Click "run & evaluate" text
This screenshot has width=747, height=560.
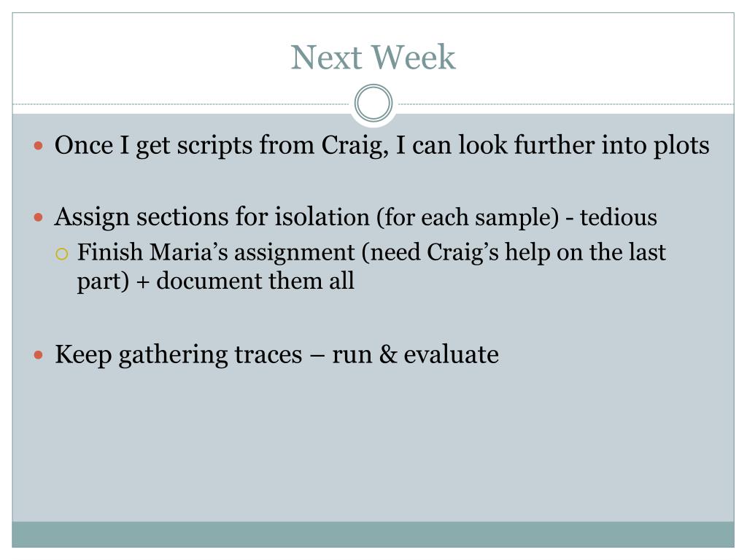[415, 355]
